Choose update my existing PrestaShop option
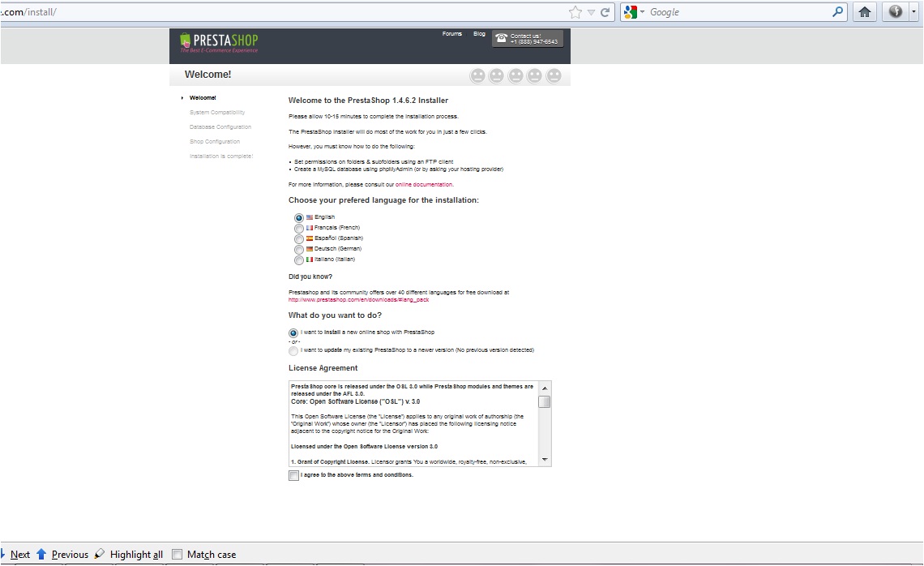The width and height of the screenshot is (924, 566). click(293, 351)
